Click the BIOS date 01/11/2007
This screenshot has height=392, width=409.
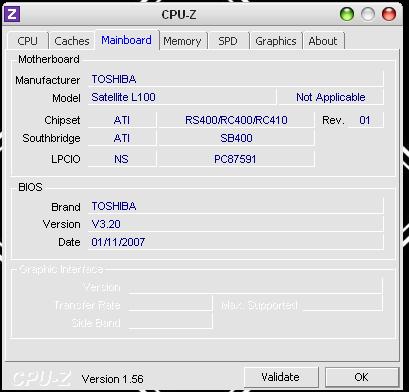tap(236, 242)
